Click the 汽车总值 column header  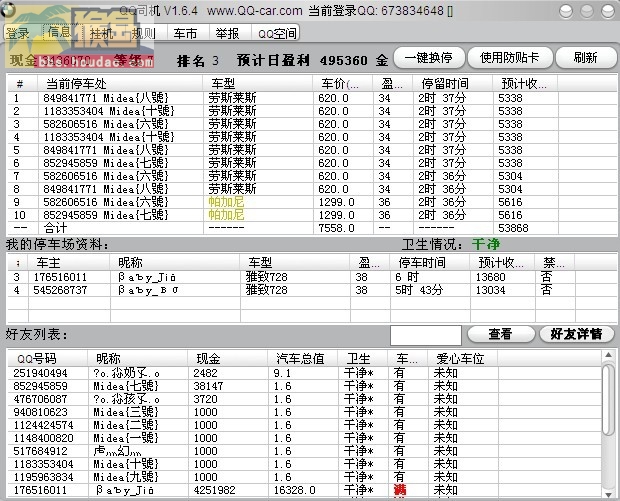coord(302,359)
